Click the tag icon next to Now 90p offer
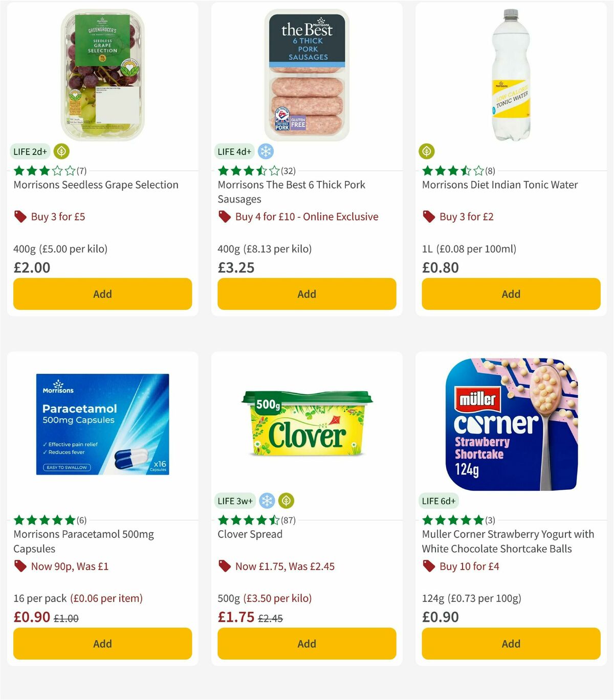 pyautogui.click(x=20, y=566)
